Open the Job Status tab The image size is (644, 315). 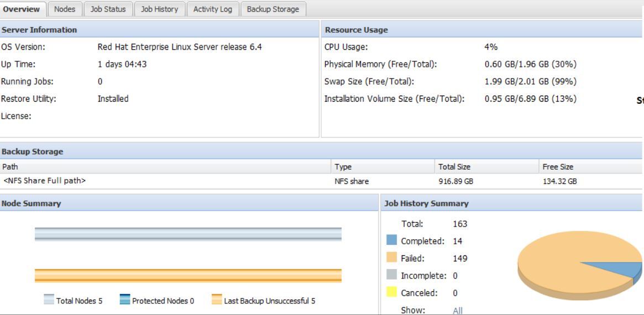click(x=107, y=9)
